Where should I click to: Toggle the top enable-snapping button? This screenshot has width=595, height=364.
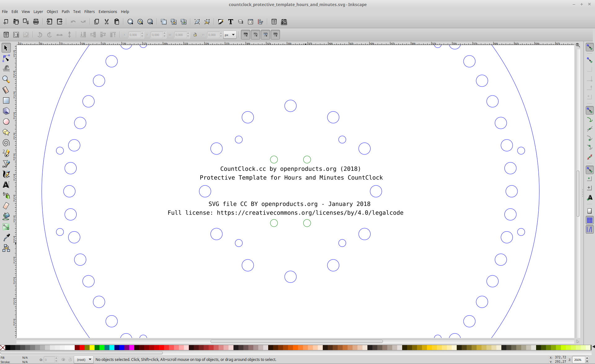(589, 47)
